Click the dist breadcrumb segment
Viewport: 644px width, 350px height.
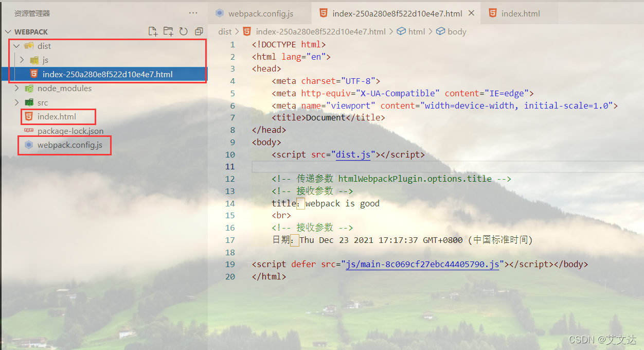click(225, 31)
